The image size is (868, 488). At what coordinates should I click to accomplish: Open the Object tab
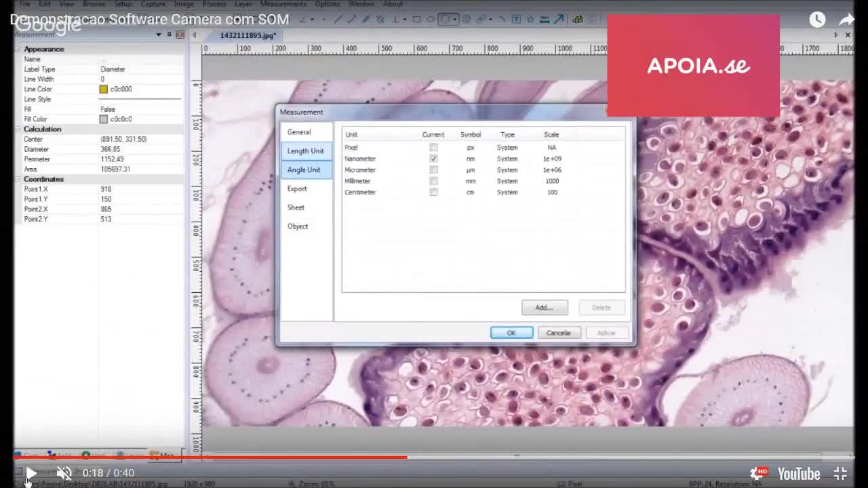(x=298, y=226)
